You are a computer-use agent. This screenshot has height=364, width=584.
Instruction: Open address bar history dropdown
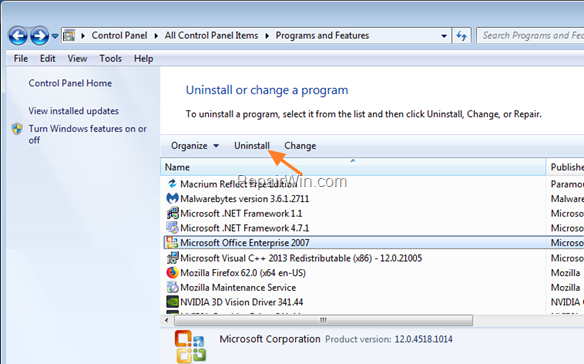pos(444,36)
